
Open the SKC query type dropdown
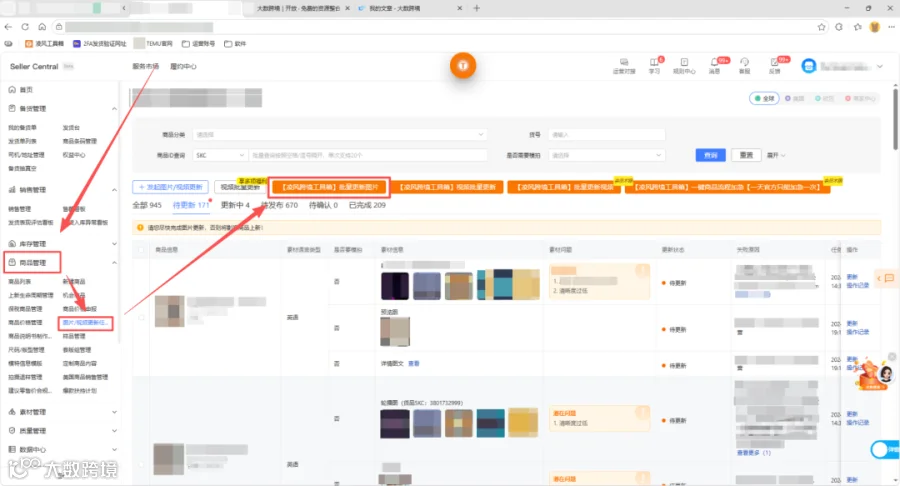(220, 155)
